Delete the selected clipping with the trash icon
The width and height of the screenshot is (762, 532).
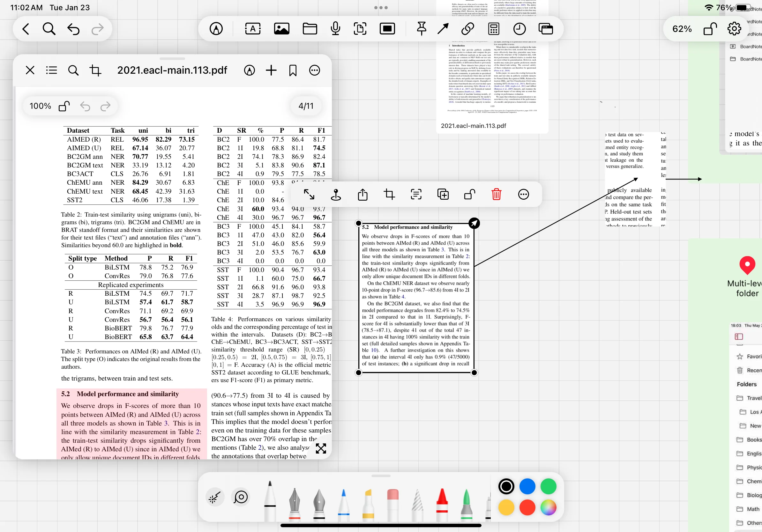click(x=496, y=194)
